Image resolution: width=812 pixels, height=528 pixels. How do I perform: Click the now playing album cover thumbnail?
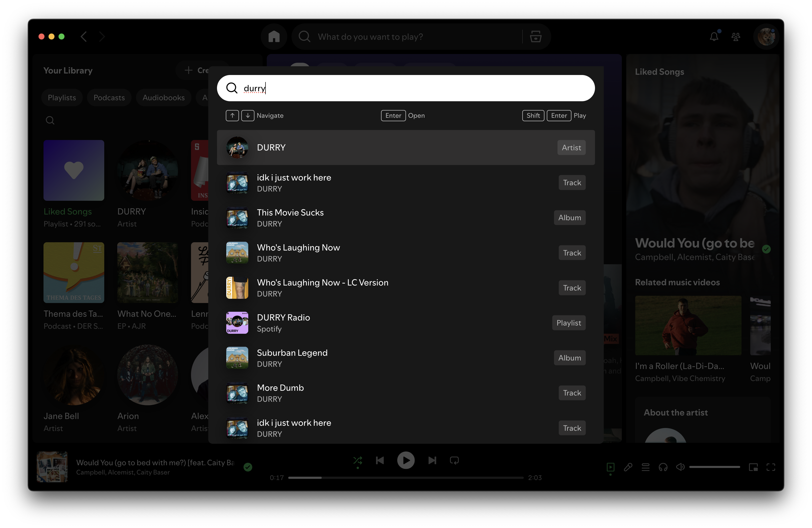click(x=52, y=466)
